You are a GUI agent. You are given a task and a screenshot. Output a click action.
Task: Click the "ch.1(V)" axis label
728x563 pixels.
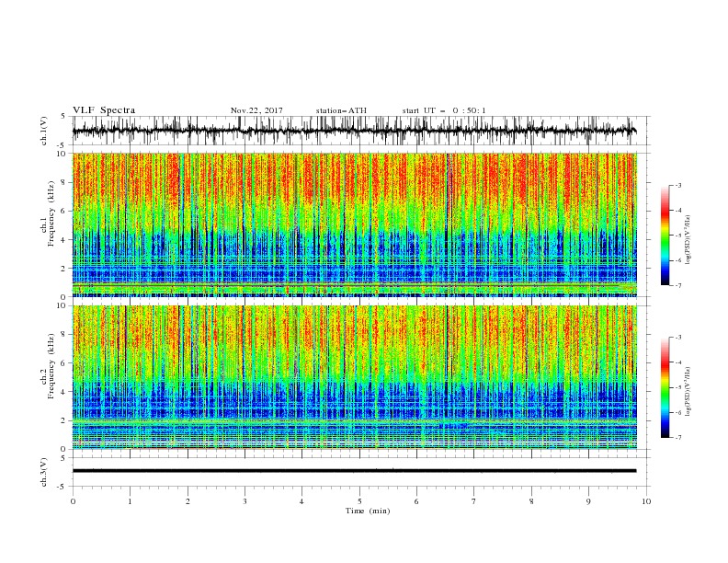(44, 131)
